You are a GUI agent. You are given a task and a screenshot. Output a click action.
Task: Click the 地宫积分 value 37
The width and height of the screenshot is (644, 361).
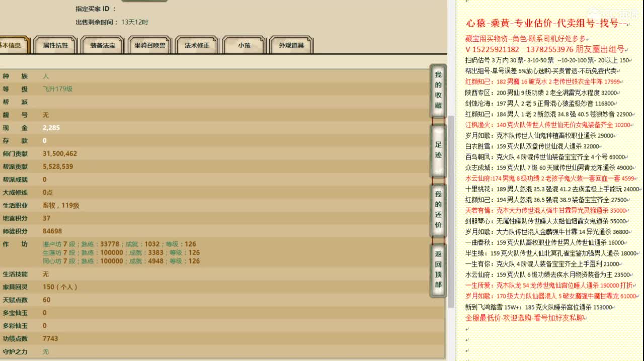(x=47, y=218)
